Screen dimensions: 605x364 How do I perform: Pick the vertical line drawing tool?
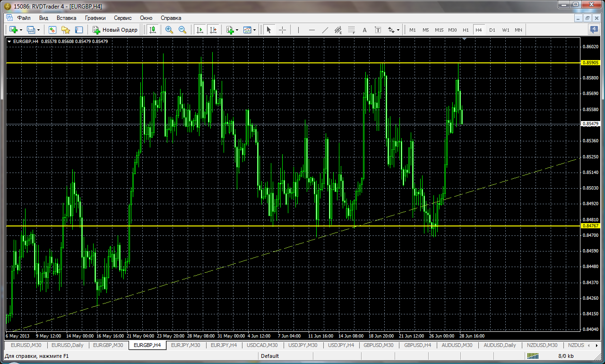pos(298,30)
